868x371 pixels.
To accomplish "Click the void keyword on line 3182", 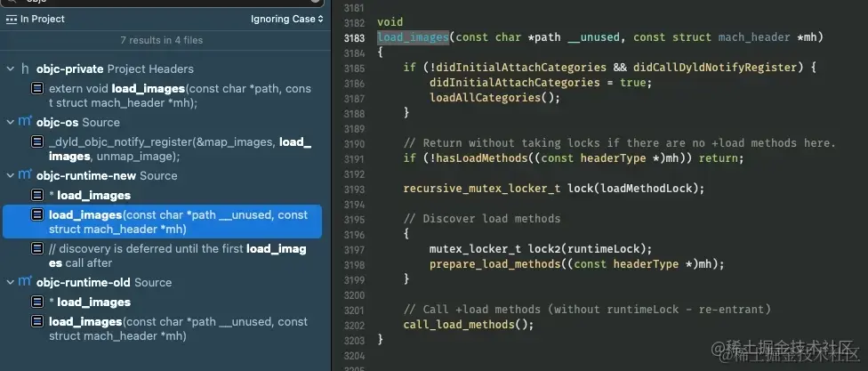I will point(390,23).
